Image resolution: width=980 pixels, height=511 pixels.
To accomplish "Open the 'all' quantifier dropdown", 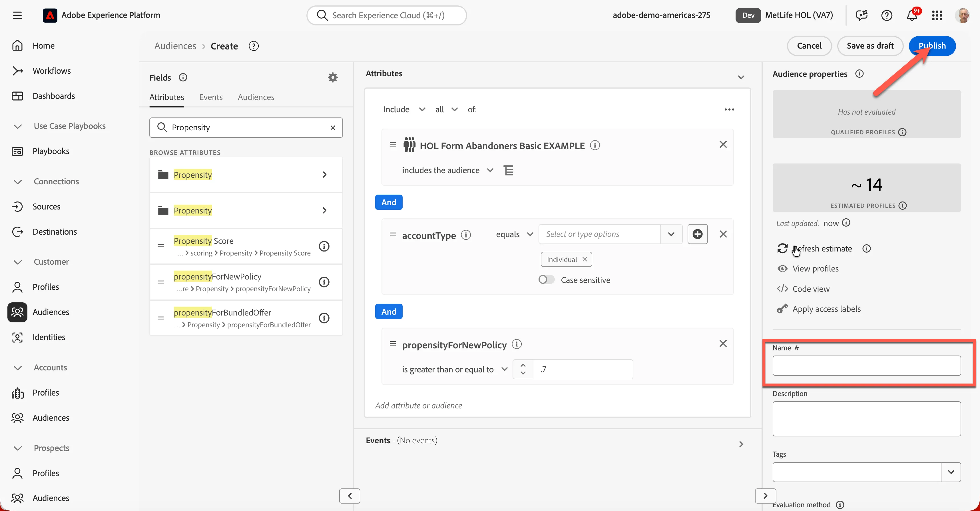I will [x=446, y=109].
